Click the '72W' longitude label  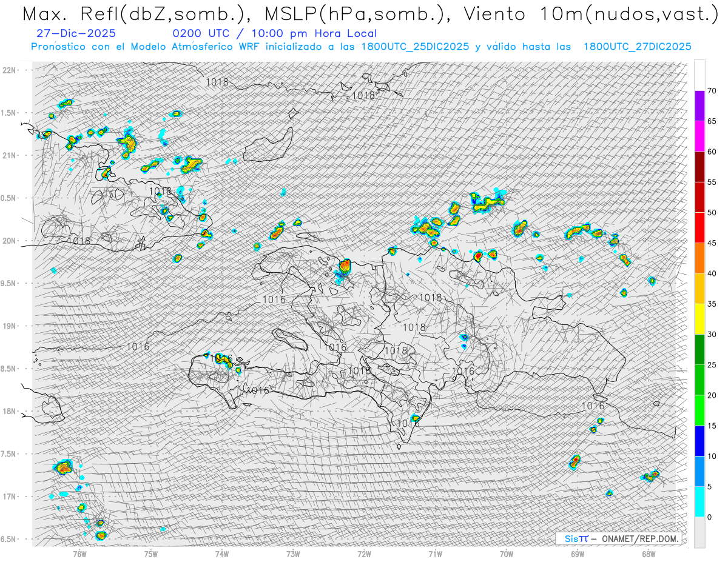(364, 554)
